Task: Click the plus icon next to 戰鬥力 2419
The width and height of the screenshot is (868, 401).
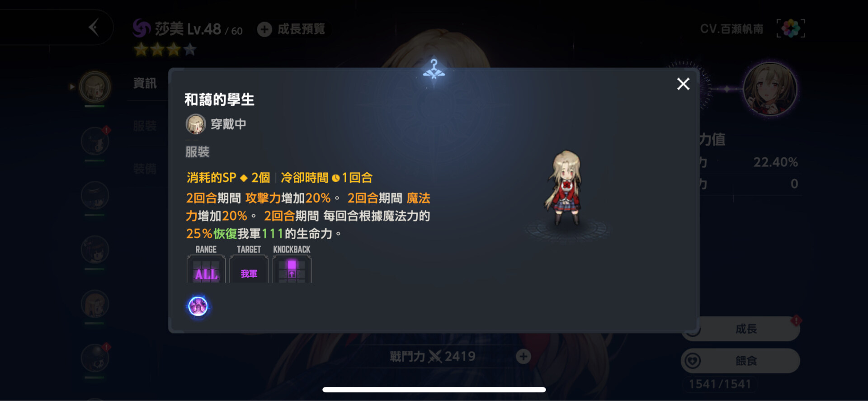Action: (524, 357)
